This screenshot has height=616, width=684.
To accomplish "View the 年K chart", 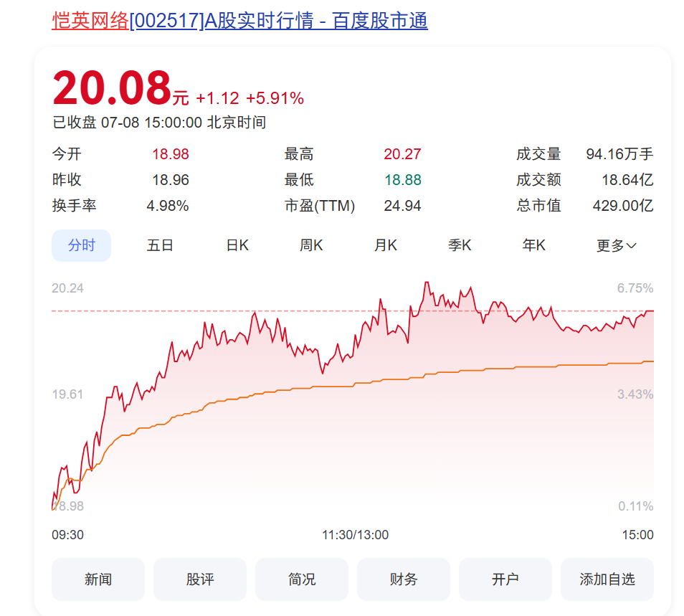I will pyautogui.click(x=533, y=245).
